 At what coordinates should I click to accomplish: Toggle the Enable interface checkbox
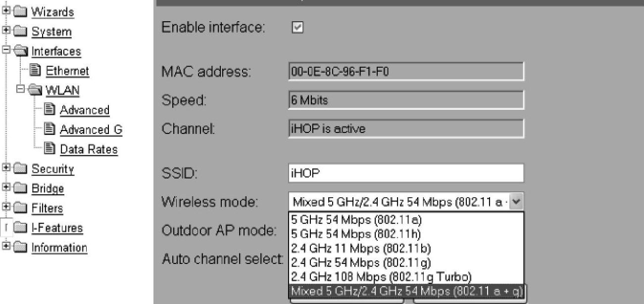(297, 28)
